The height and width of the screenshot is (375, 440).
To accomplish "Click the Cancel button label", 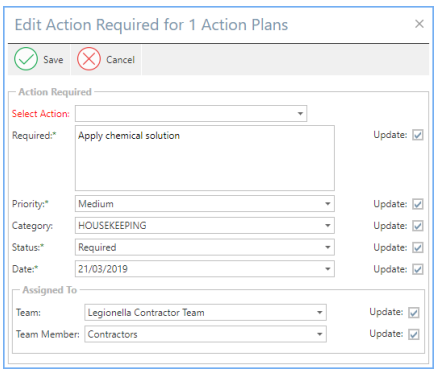I will click(x=120, y=60).
